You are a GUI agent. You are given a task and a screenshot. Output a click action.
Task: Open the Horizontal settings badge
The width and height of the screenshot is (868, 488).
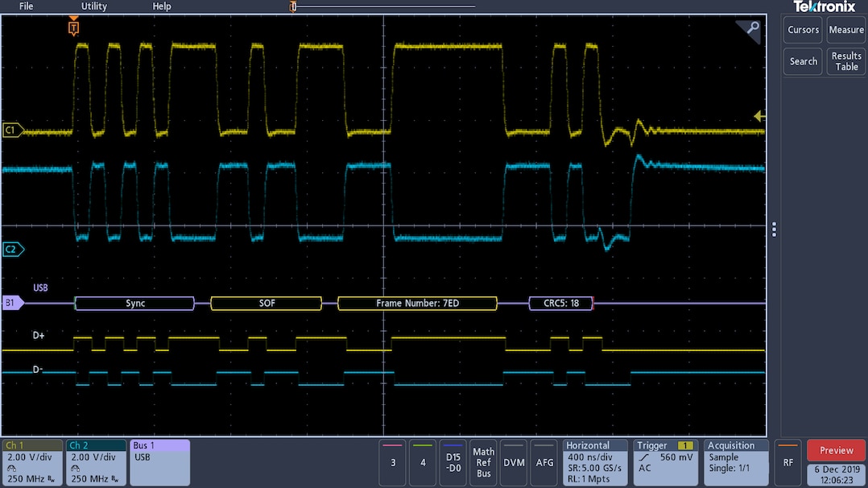(x=596, y=462)
